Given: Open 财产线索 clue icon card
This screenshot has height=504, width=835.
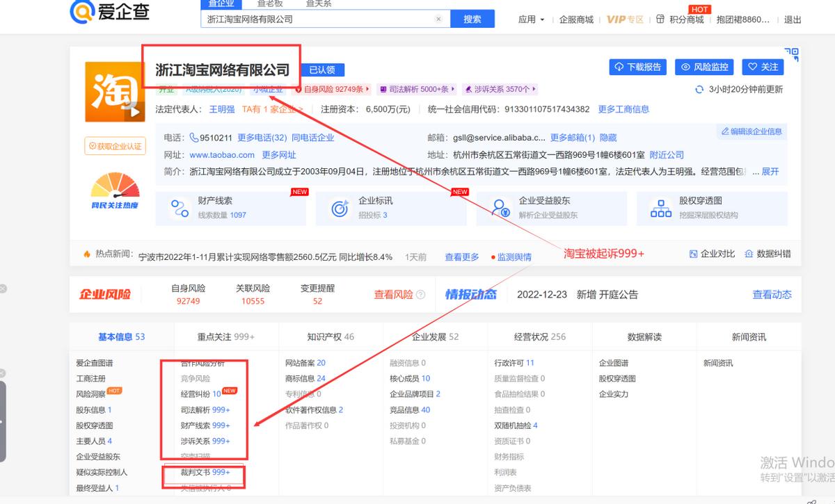Looking at the screenshot, I should (x=180, y=208).
